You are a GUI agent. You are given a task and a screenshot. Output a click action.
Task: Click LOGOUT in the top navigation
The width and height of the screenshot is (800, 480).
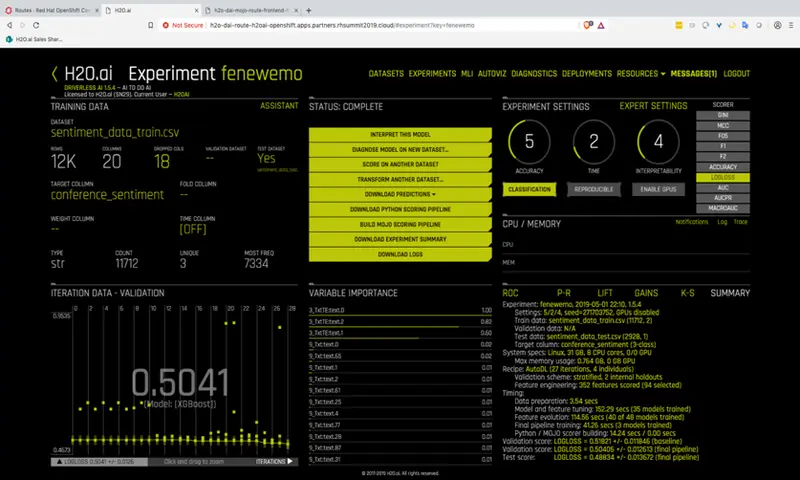(737, 74)
